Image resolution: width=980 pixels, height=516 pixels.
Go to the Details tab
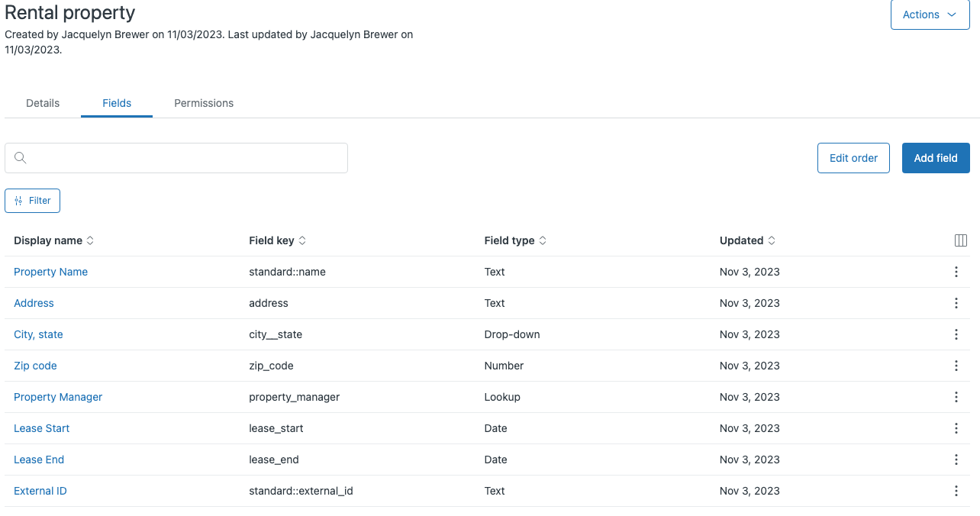click(42, 103)
